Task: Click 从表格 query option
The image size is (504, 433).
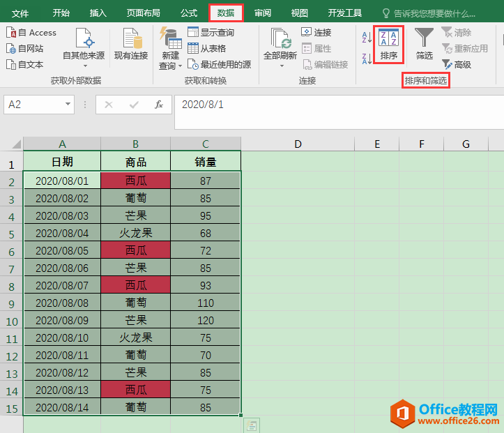Action: [x=206, y=49]
